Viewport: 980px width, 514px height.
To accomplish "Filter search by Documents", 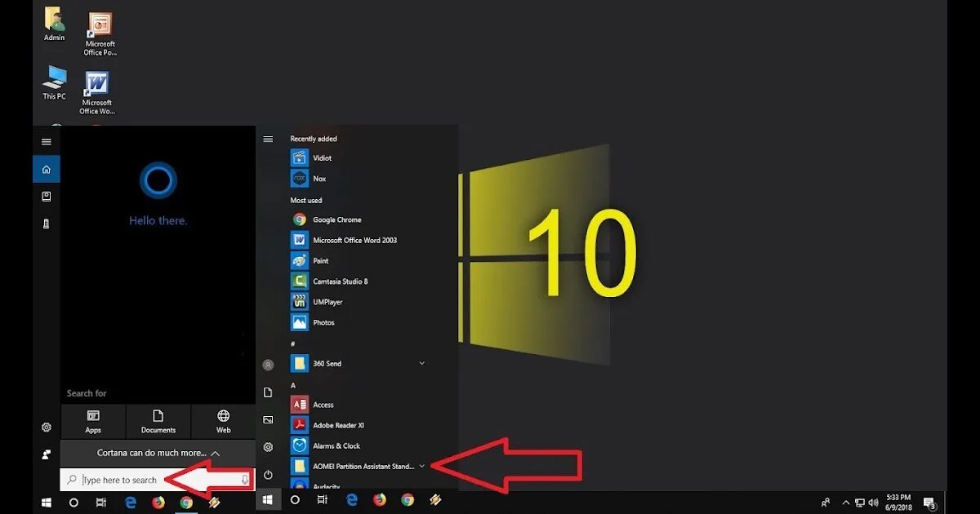I will (x=158, y=422).
